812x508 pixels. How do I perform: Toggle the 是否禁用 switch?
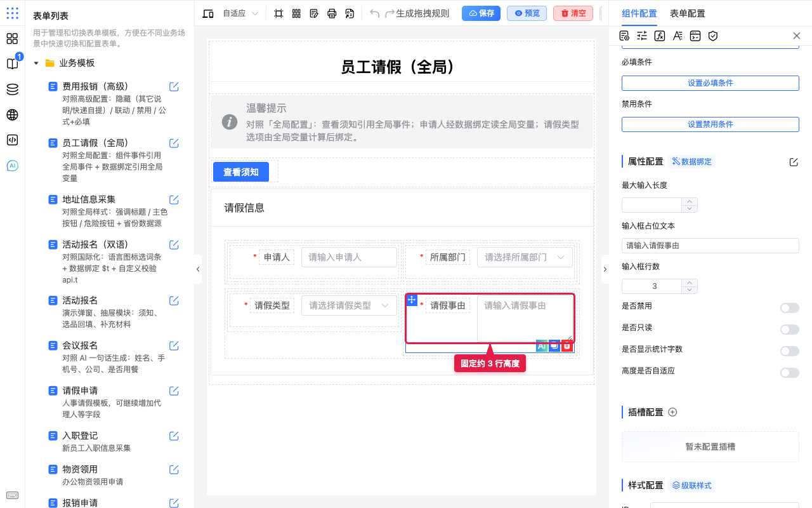(x=790, y=308)
